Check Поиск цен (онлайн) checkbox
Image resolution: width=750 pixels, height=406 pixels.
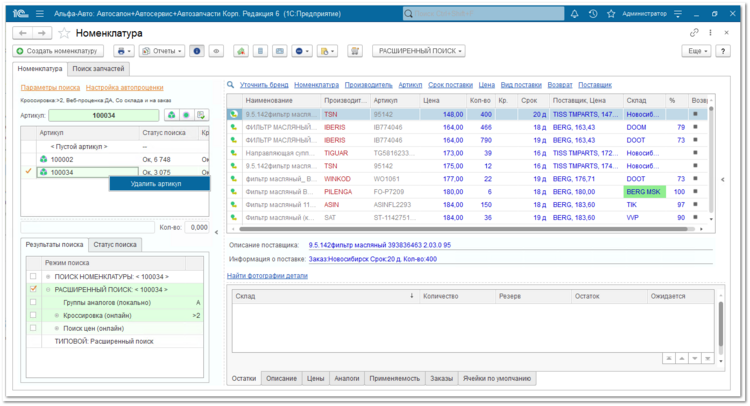click(x=33, y=328)
